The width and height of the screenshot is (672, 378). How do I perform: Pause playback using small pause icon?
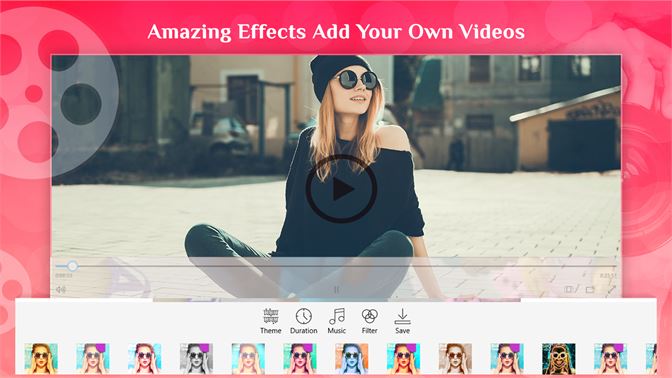click(336, 290)
